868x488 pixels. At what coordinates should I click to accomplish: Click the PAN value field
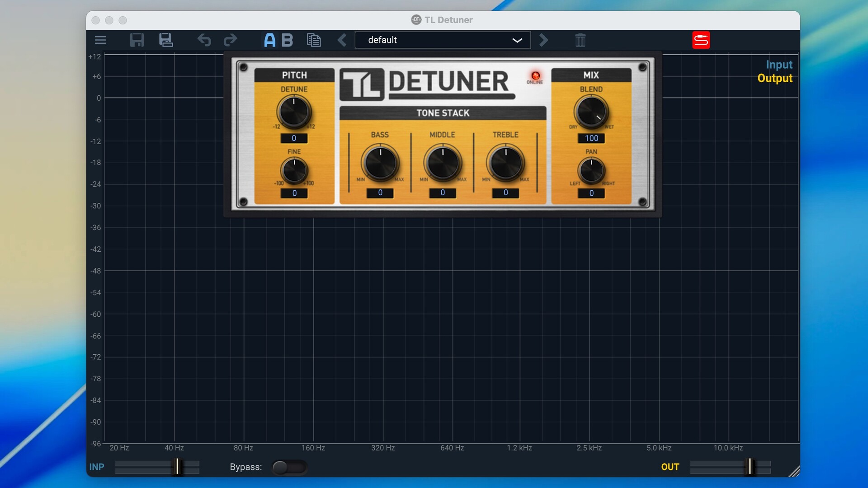591,193
